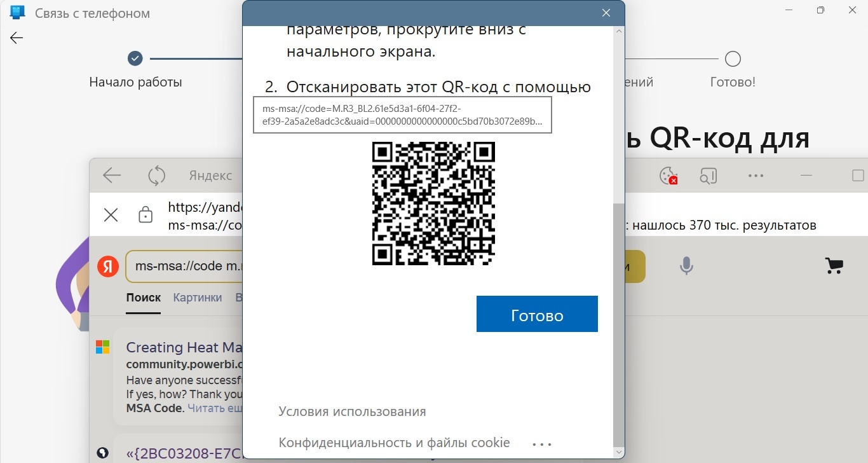Click the https://yand address bar URL

pyautogui.click(x=206, y=207)
